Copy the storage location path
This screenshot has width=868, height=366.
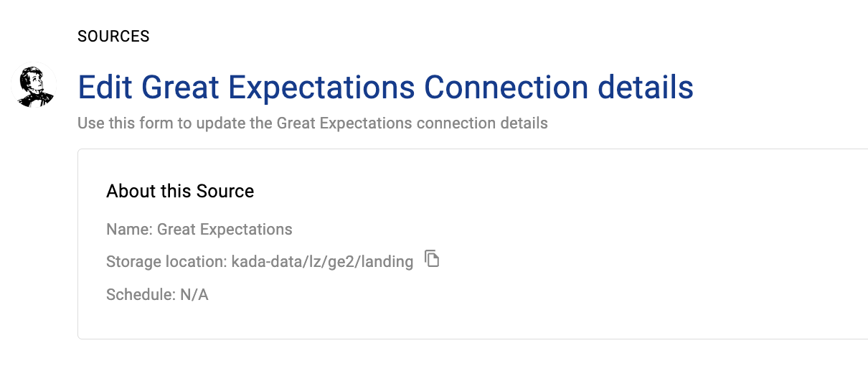(x=431, y=259)
